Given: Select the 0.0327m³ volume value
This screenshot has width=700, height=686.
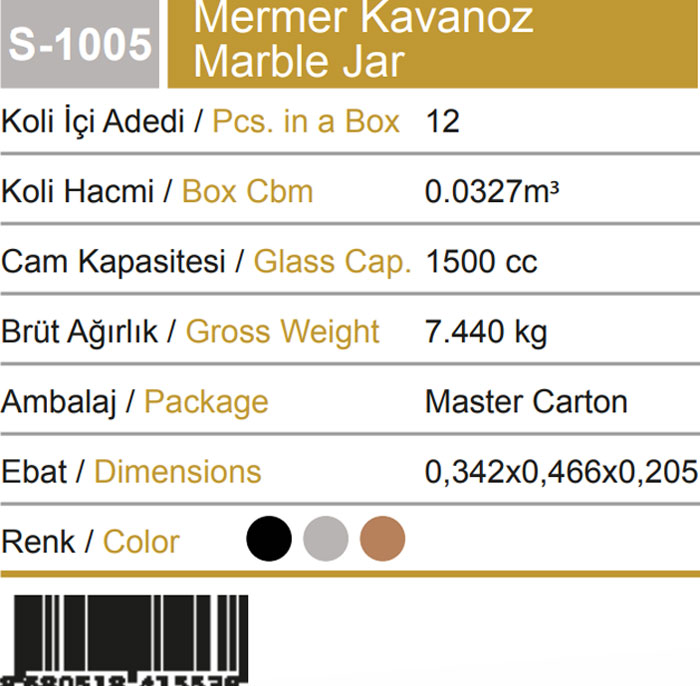Looking at the screenshot, I should coord(491,192).
